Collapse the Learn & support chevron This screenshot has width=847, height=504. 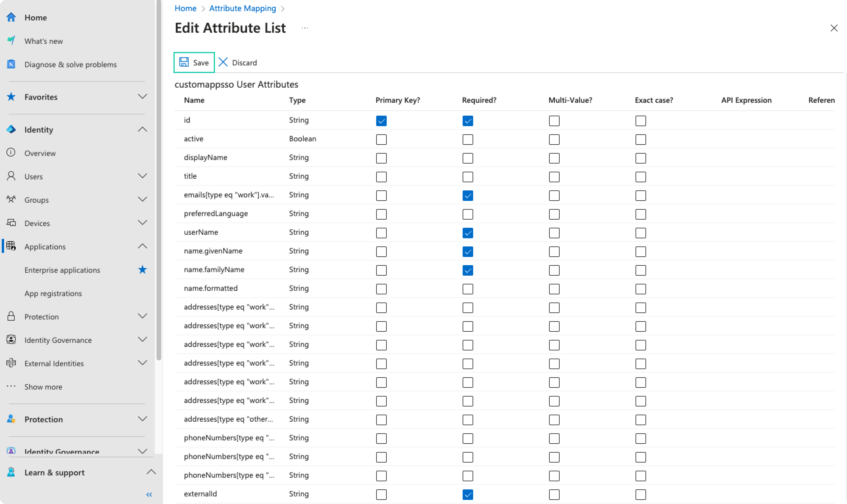pos(151,472)
